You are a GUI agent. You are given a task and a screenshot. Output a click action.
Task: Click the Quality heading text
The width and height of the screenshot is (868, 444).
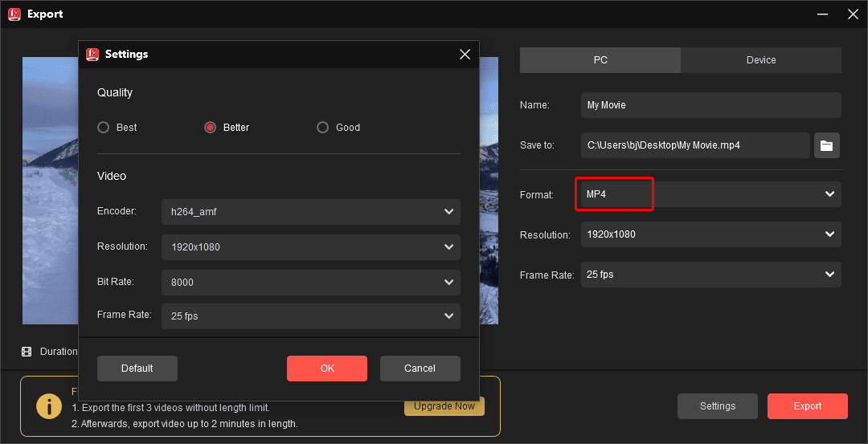click(115, 93)
